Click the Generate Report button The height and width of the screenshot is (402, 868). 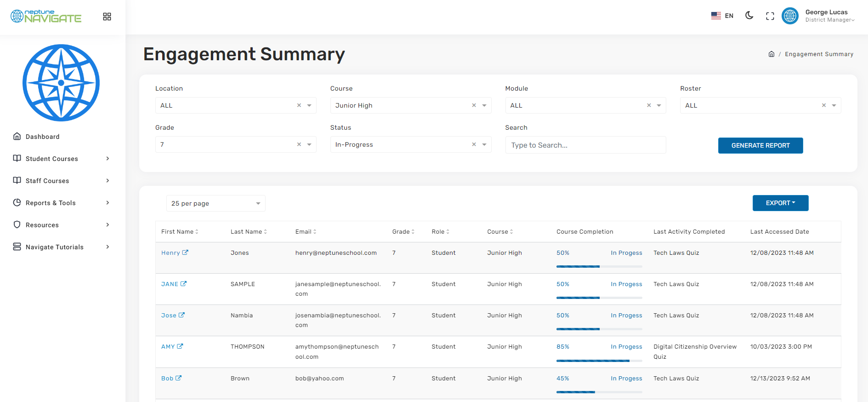[760, 145]
